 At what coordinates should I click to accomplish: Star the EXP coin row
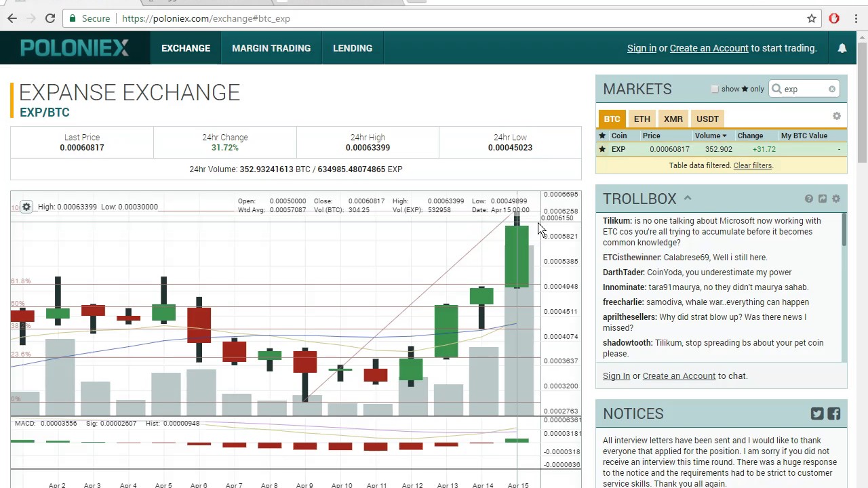click(x=602, y=149)
